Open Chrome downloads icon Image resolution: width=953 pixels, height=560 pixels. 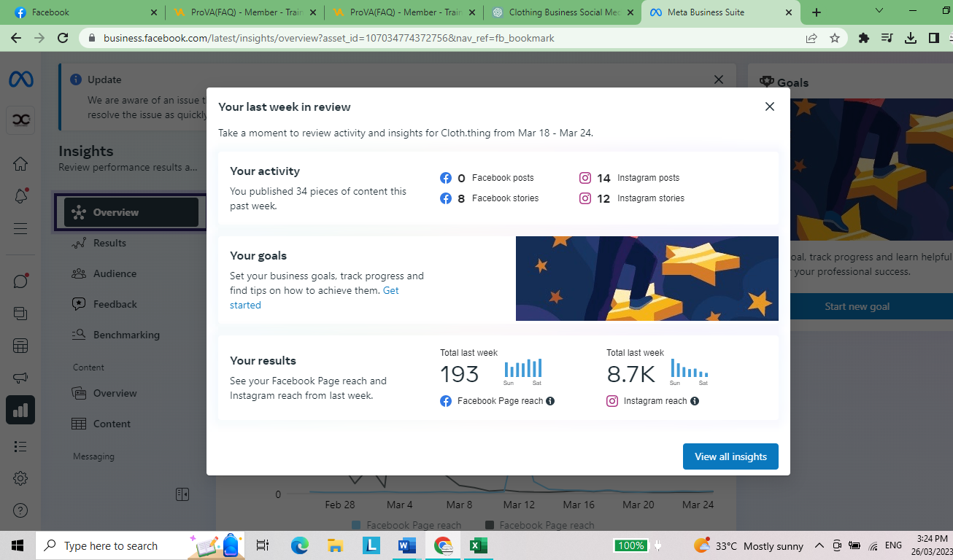pos(911,38)
